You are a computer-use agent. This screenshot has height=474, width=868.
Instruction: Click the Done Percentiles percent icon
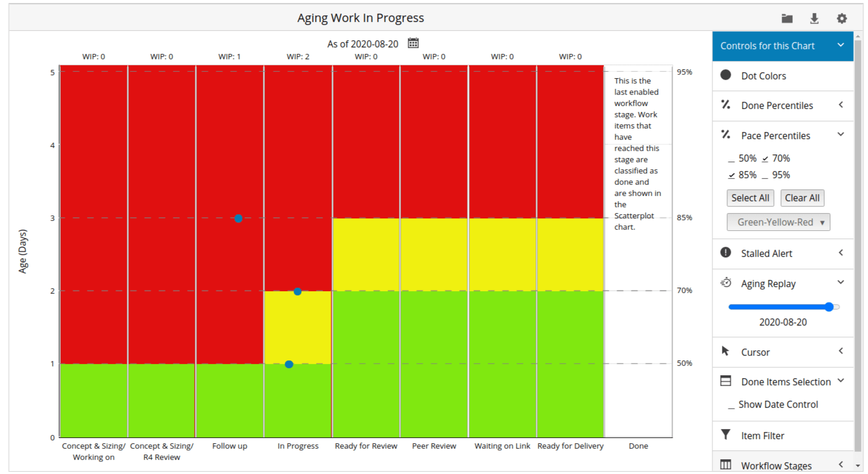(x=727, y=105)
